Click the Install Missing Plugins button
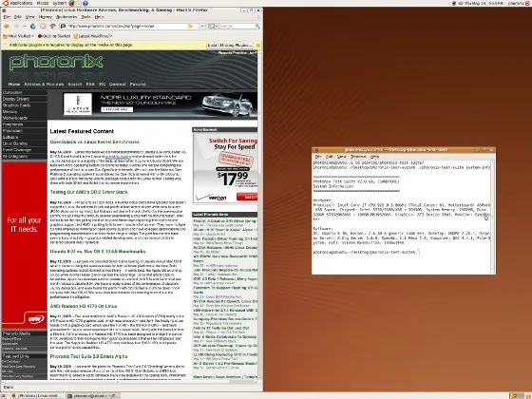Image resolution: width=532 pixels, height=399 pixels. [230, 46]
